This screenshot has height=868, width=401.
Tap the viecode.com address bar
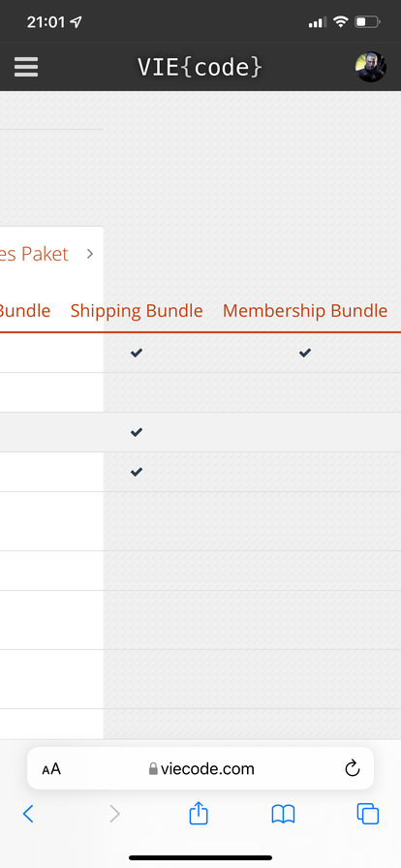coord(200,768)
